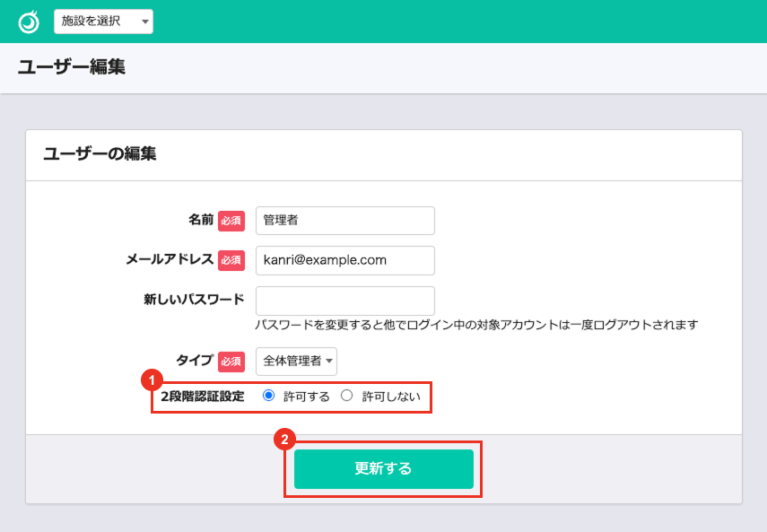Focus the メールアドレス field with kanri@example.com
Viewport: 767px width, 532px height.
344,260
